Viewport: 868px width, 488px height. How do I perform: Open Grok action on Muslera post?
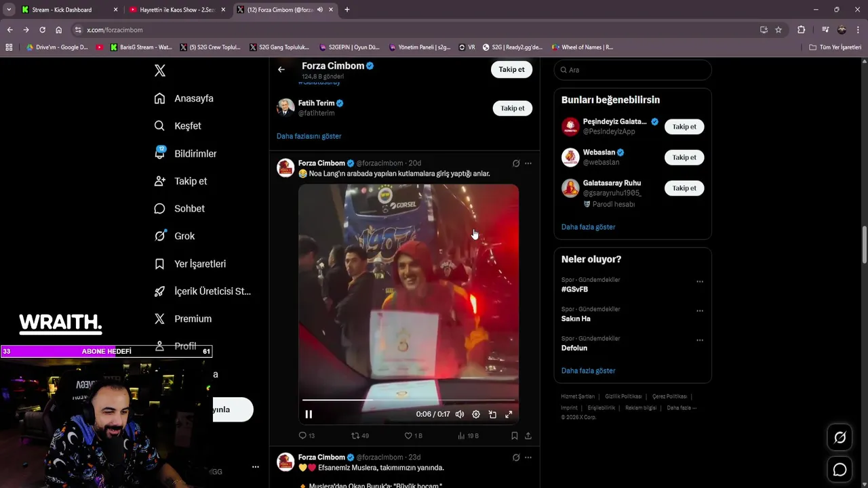(x=516, y=457)
